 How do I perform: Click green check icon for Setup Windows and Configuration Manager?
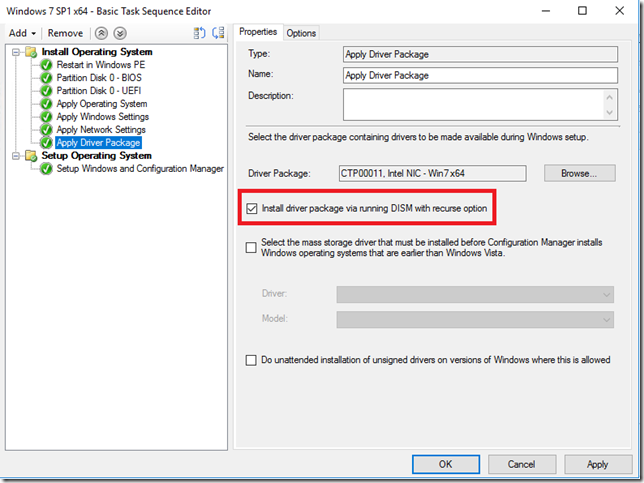point(46,169)
